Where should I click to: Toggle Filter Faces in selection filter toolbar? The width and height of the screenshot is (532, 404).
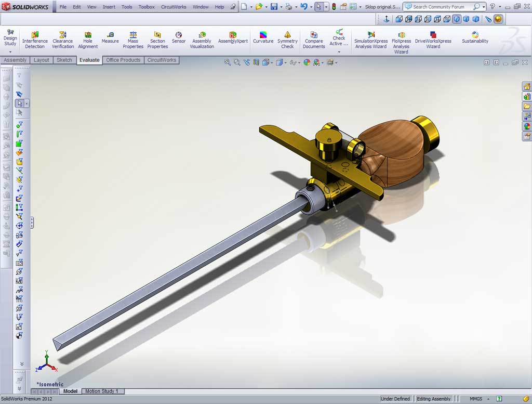[19, 144]
